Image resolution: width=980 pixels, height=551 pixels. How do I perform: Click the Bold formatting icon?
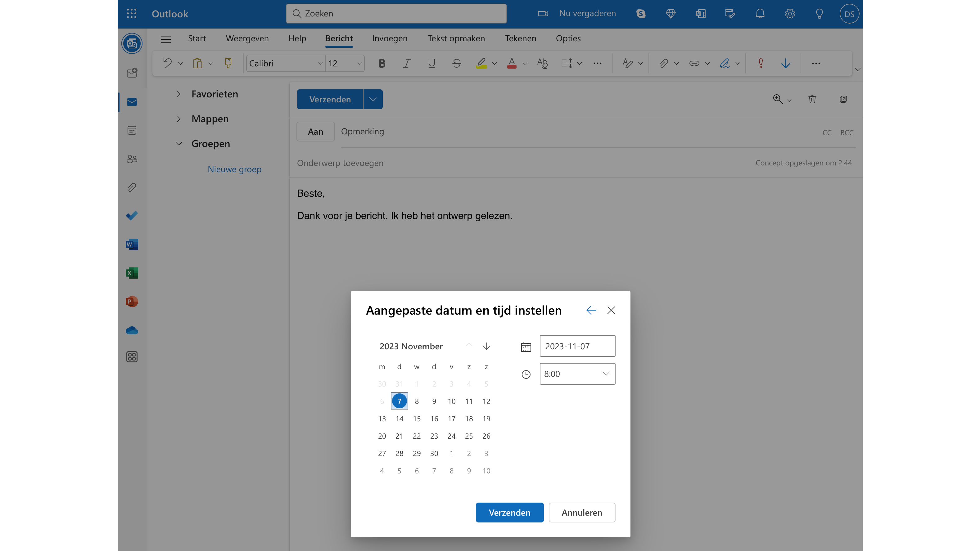pos(382,64)
